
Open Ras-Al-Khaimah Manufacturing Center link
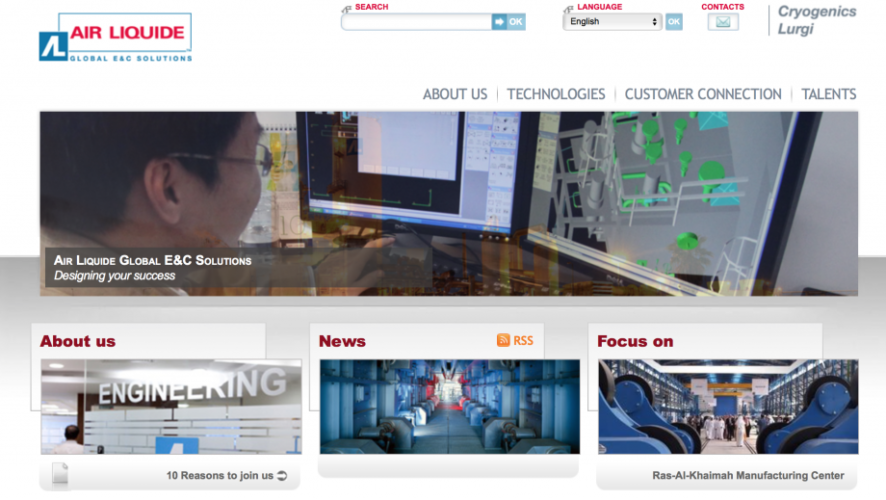click(748, 476)
